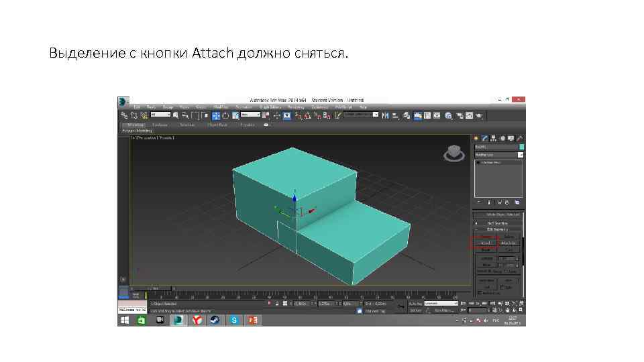Image resolution: width=644 pixels, height=362 pixels.
Task: Click the Unlink Selection tool
Action: pos(134,116)
